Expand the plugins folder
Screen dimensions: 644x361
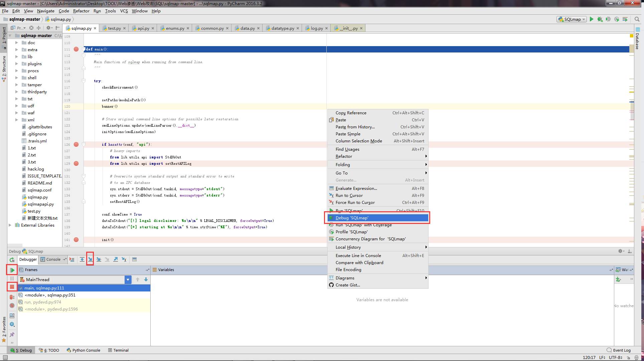pyautogui.click(x=17, y=64)
